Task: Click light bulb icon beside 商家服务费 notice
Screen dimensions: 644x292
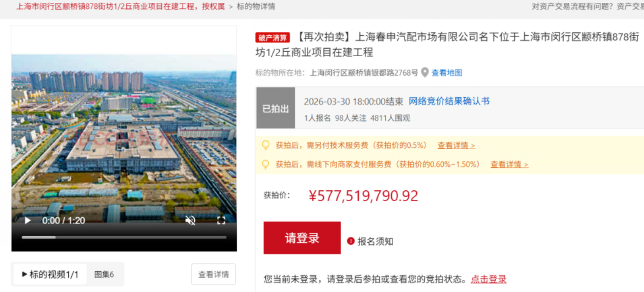Action: (x=266, y=164)
